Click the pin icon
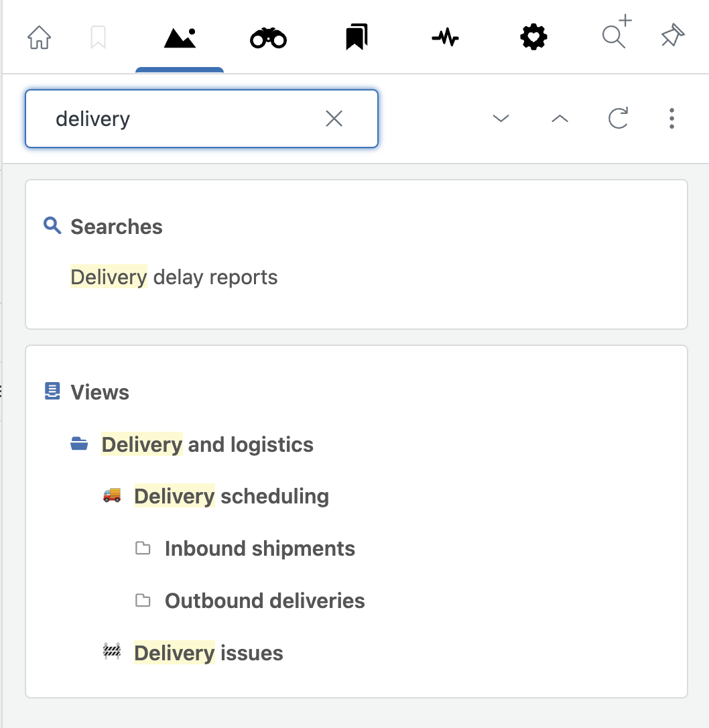 pyautogui.click(x=672, y=35)
